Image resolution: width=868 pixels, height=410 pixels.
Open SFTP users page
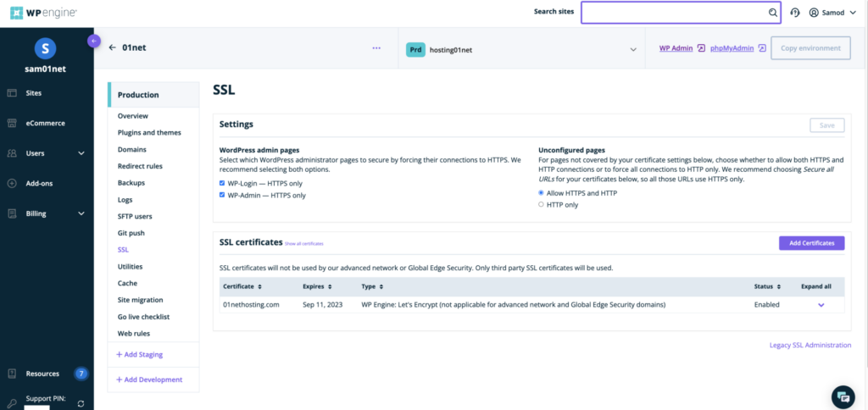tap(135, 216)
